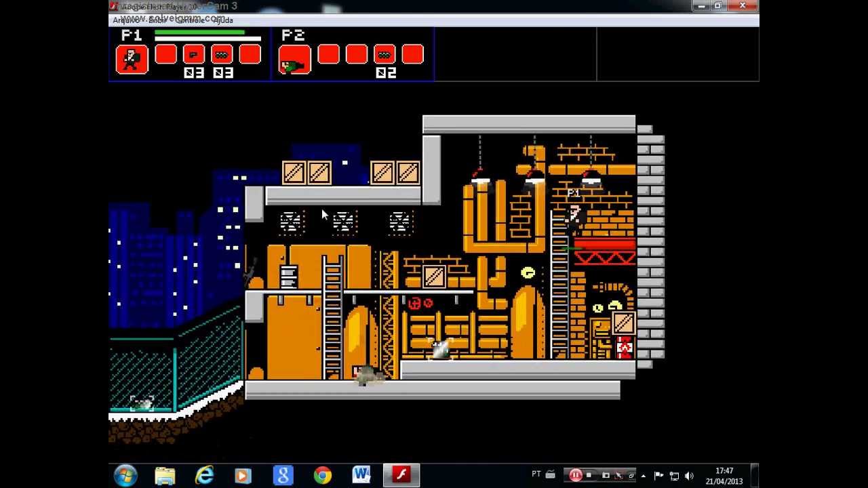
Task: Launch Internet Explorer from taskbar
Action: coord(204,475)
